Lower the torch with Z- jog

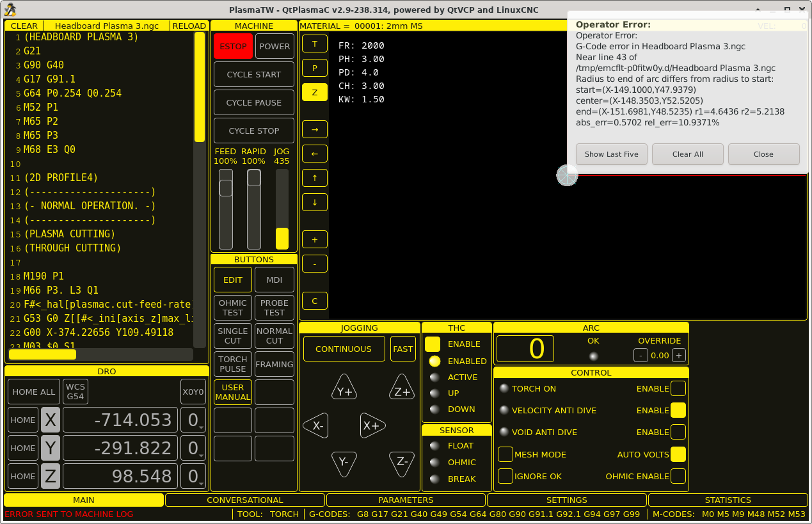[402, 463]
